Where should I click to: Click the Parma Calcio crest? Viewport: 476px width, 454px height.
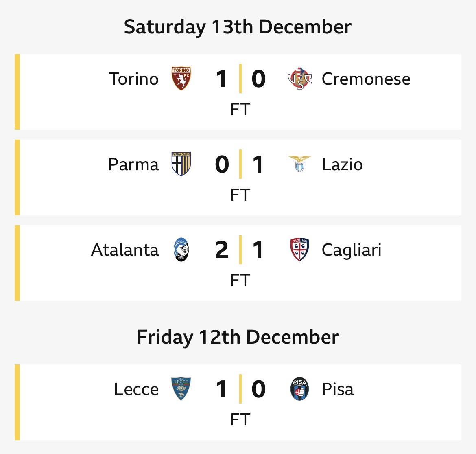[x=181, y=164]
